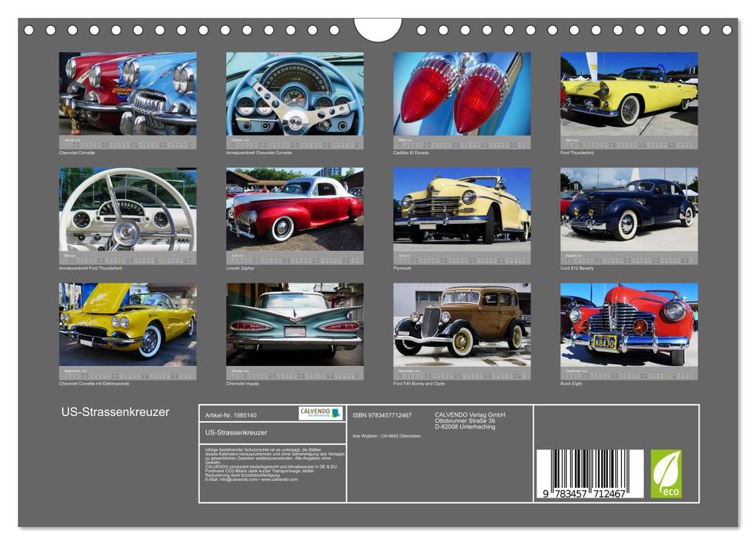Screen dimensions: 756x545
Task: Click the www.calvendo.com website link
Action: [279, 480]
